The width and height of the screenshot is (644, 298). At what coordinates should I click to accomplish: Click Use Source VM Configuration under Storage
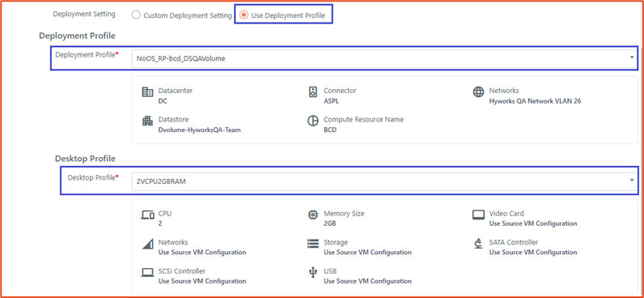coord(367,253)
